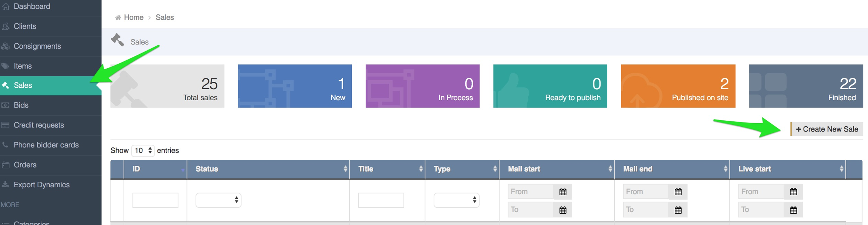Open calendar picker for Mail end To
The width and height of the screenshot is (868, 225).
(x=678, y=210)
